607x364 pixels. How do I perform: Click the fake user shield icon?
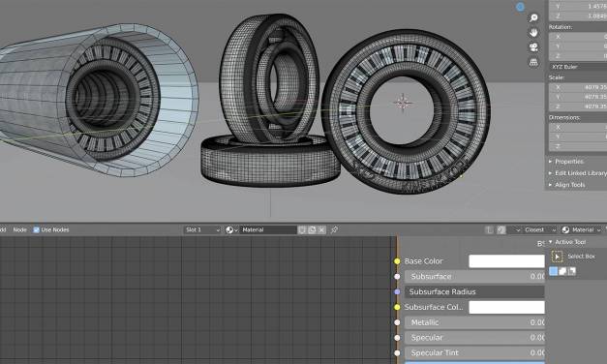pyautogui.click(x=302, y=230)
